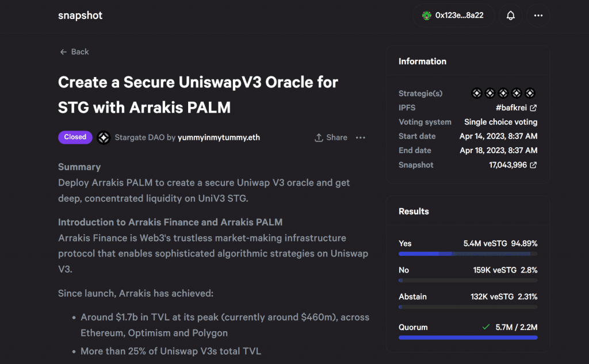Click the 'Yes' result label
589x364 pixels.
[405, 243]
